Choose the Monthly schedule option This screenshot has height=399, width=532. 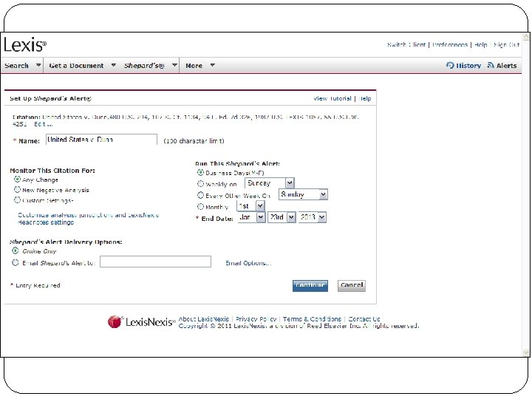click(200, 206)
